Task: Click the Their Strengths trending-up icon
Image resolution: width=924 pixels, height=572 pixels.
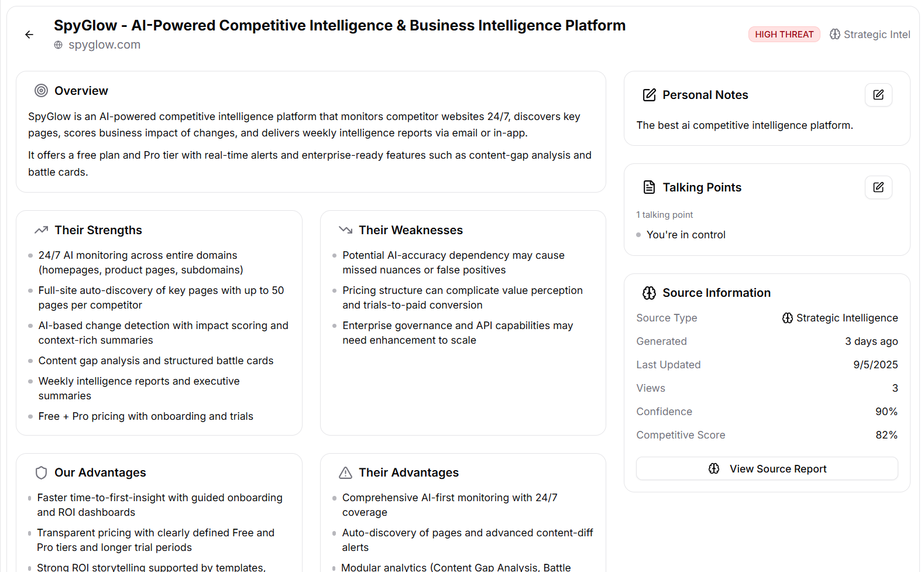Action: point(41,230)
